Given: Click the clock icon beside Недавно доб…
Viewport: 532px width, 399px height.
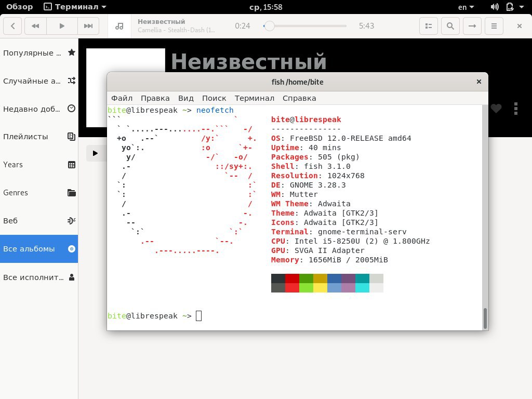Looking at the screenshot, I should tap(72, 109).
